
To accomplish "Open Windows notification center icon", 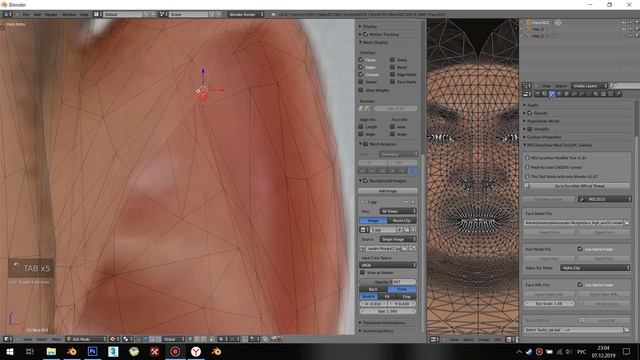I will coord(626,351).
